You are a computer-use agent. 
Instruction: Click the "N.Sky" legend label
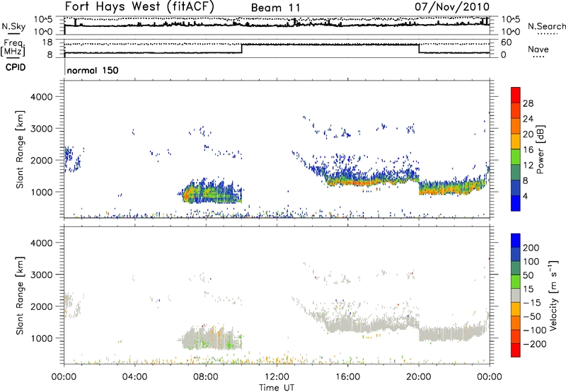[13, 26]
